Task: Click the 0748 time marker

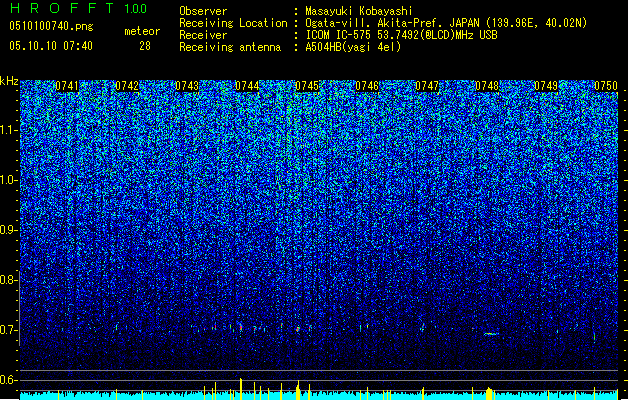Action: point(487,86)
